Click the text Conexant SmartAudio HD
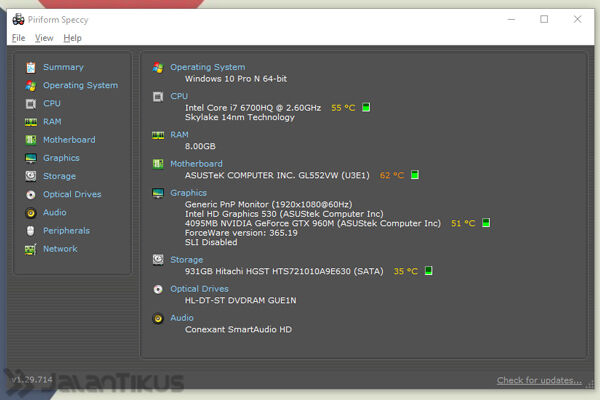This screenshot has width=600, height=400. click(238, 330)
